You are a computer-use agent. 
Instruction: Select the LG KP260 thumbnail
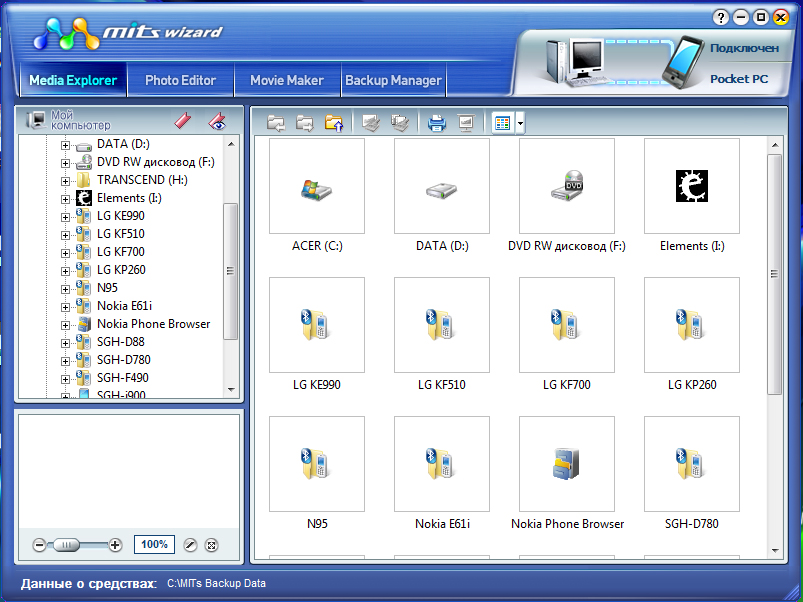692,325
